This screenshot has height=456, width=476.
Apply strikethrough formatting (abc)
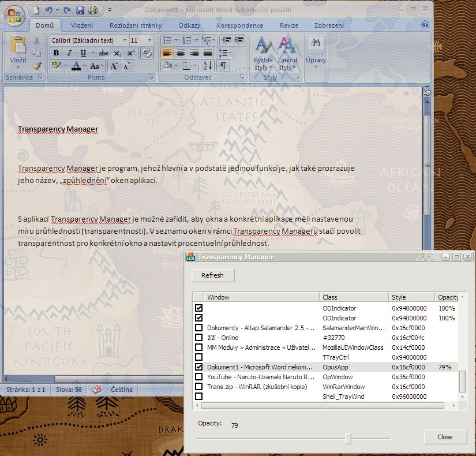point(104,53)
